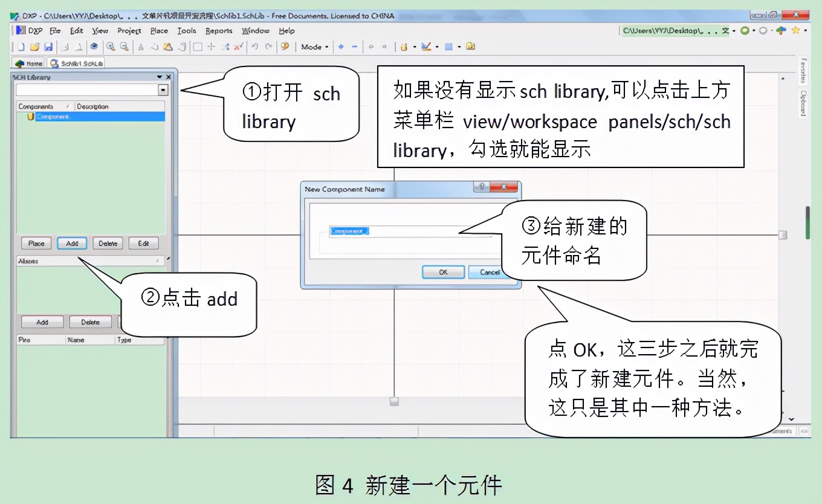Click the Undo icon on the toolbar

point(257,47)
